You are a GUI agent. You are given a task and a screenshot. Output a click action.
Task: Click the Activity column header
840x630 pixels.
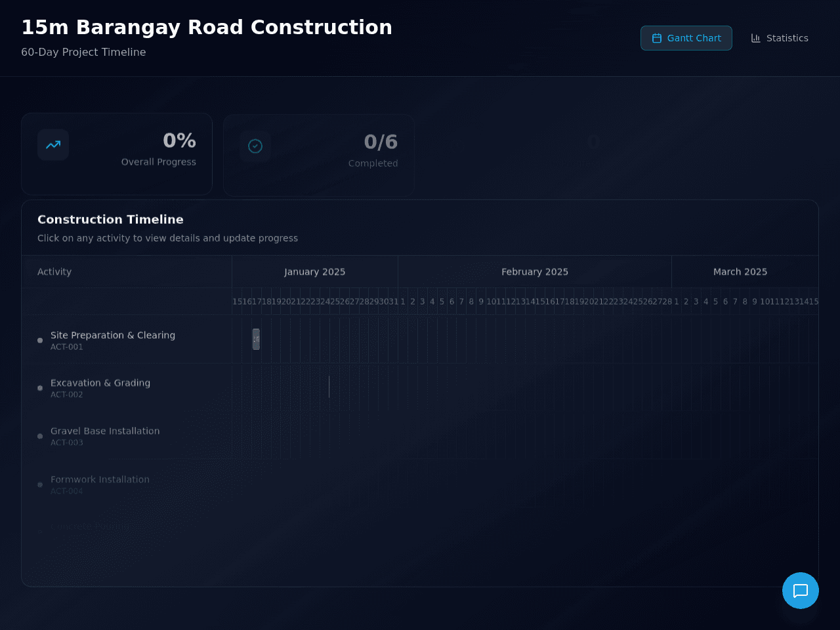tap(54, 272)
